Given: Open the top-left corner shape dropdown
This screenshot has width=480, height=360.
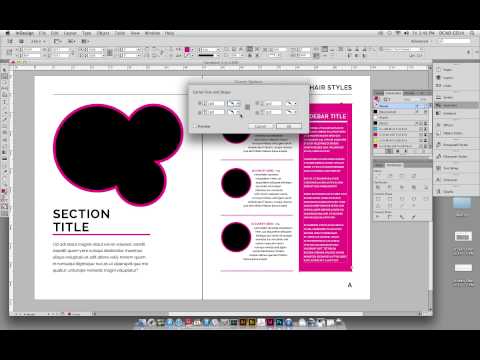Looking at the screenshot, I should click(234, 104).
